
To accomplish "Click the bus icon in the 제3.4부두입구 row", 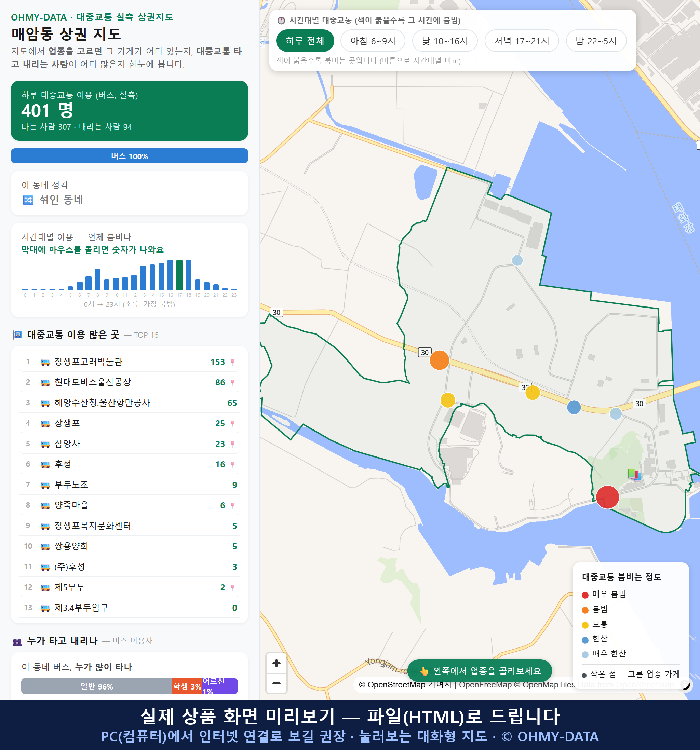I will pyautogui.click(x=45, y=608).
